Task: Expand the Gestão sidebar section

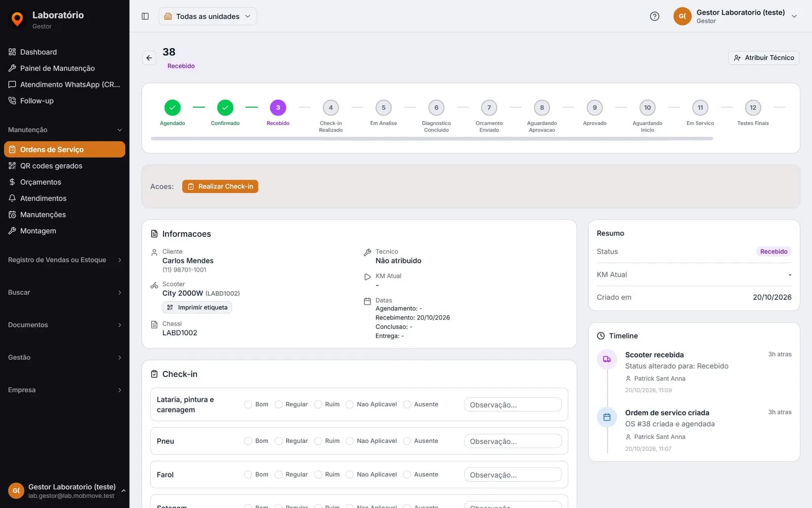Action: [64, 358]
